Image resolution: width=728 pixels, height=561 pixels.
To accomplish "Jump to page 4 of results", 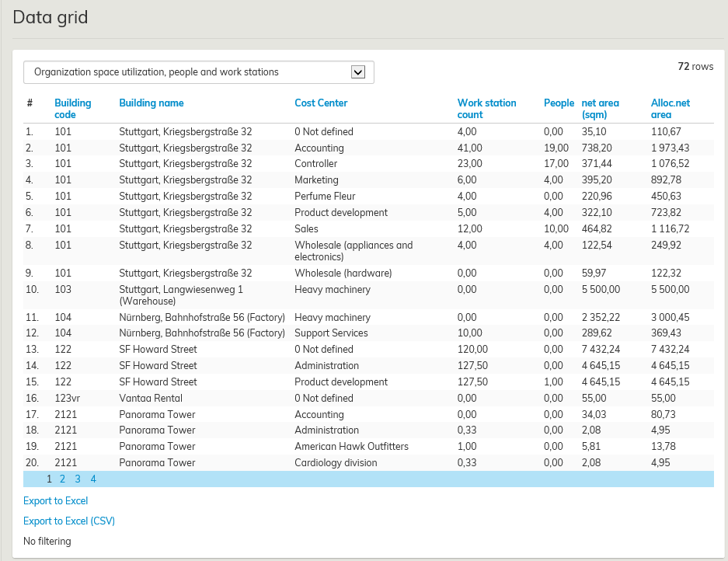I will 93,479.
